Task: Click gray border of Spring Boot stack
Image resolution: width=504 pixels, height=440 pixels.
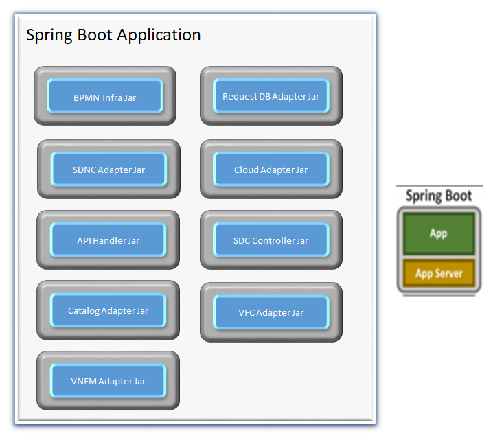Action: [x=400, y=250]
